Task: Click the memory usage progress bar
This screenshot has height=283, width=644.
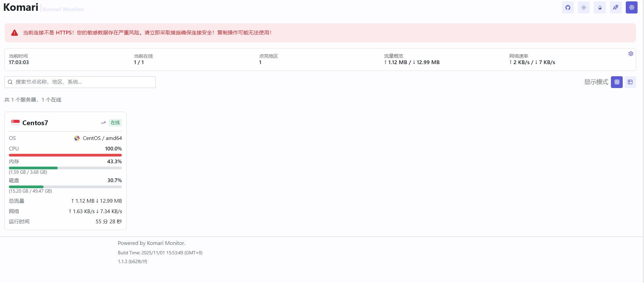Action: pos(65,168)
